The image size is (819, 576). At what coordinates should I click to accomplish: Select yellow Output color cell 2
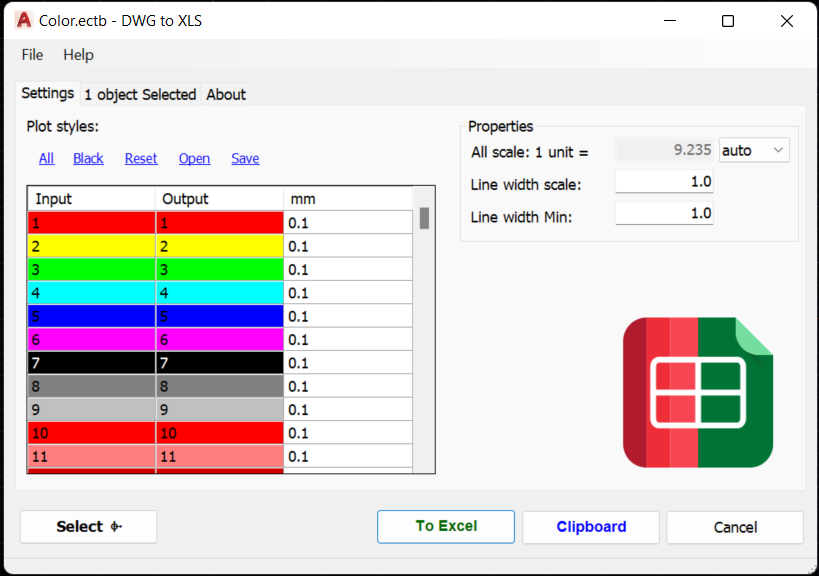pyautogui.click(x=220, y=246)
